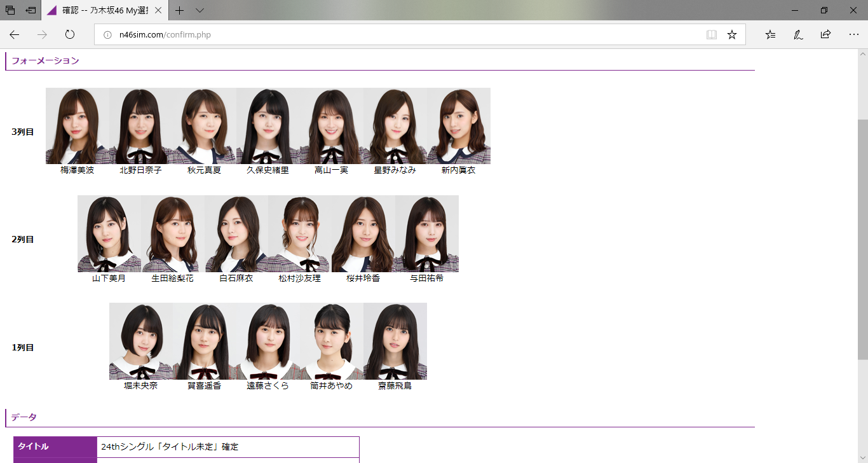Click the name text 筒井あやめ
Screen dimensions: 868x463
(332, 386)
